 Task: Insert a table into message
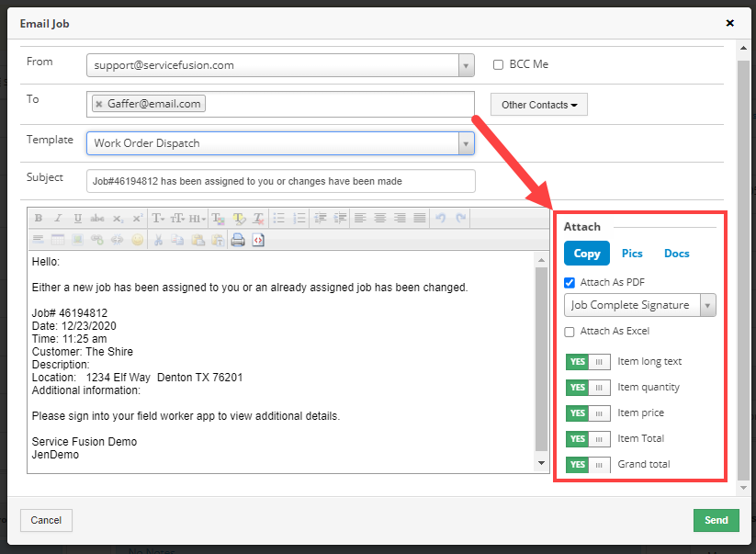(x=58, y=240)
